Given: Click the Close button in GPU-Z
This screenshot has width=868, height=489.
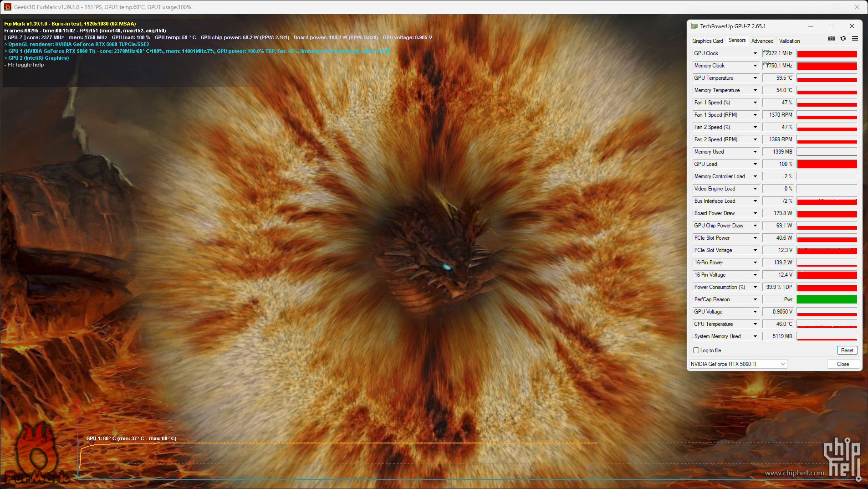Looking at the screenshot, I should (843, 364).
